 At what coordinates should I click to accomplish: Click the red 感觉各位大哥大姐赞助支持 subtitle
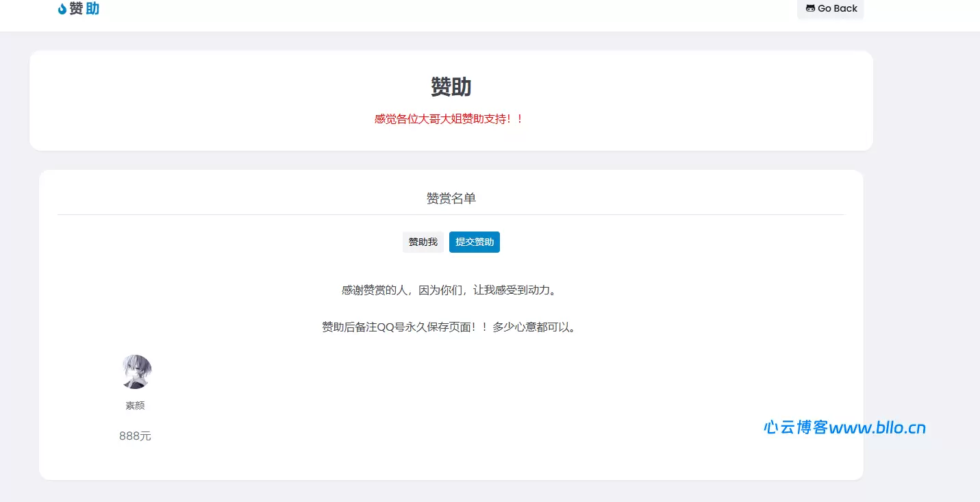449,119
